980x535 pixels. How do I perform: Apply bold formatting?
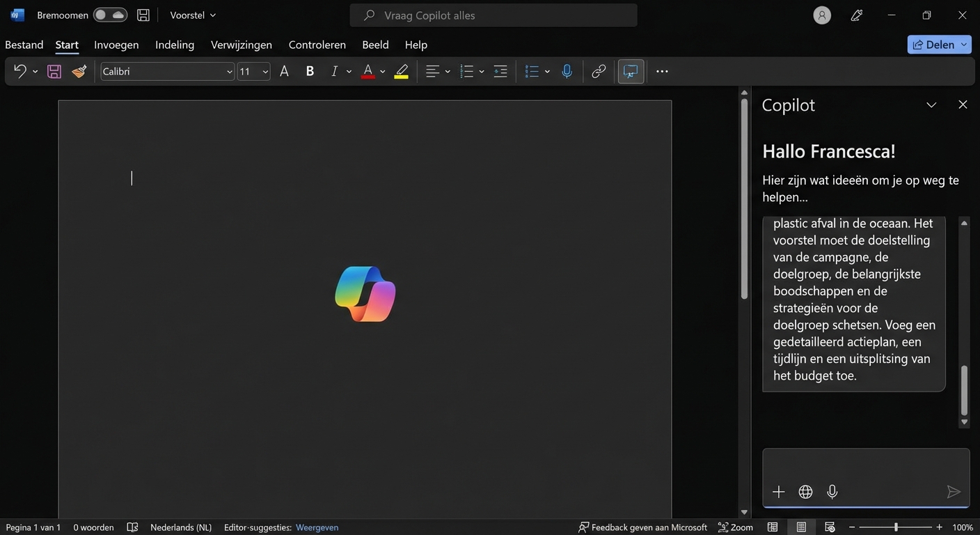click(x=310, y=71)
